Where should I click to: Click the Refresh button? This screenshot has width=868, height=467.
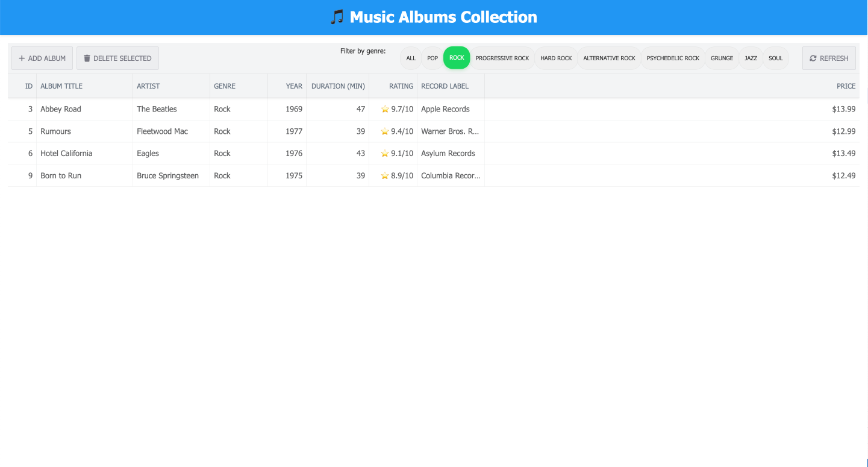tap(829, 58)
